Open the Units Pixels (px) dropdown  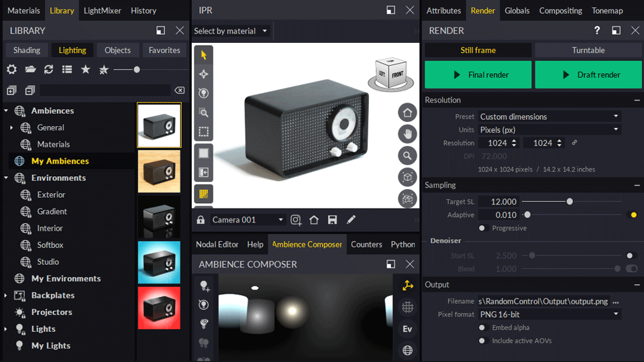click(549, 129)
